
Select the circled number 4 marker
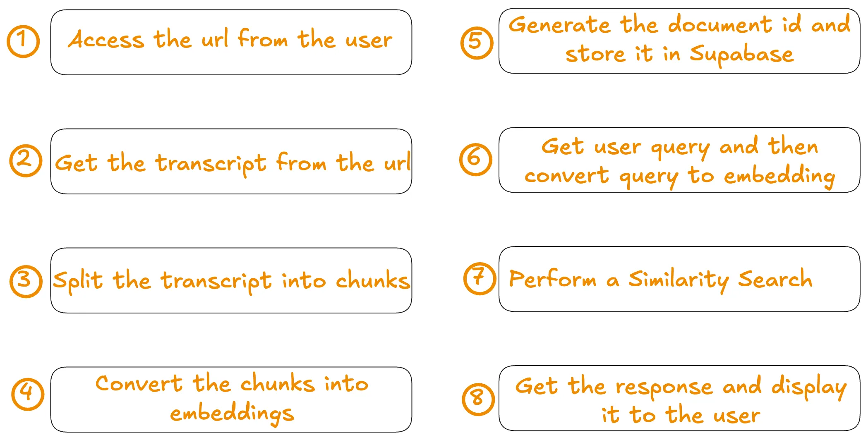coord(28,394)
